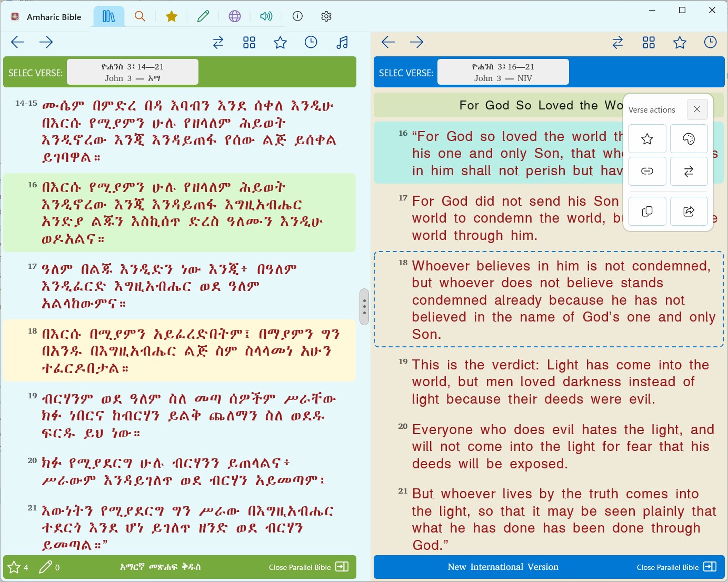Go back in the Amharic pane
This screenshot has height=582, width=728.
point(18,42)
